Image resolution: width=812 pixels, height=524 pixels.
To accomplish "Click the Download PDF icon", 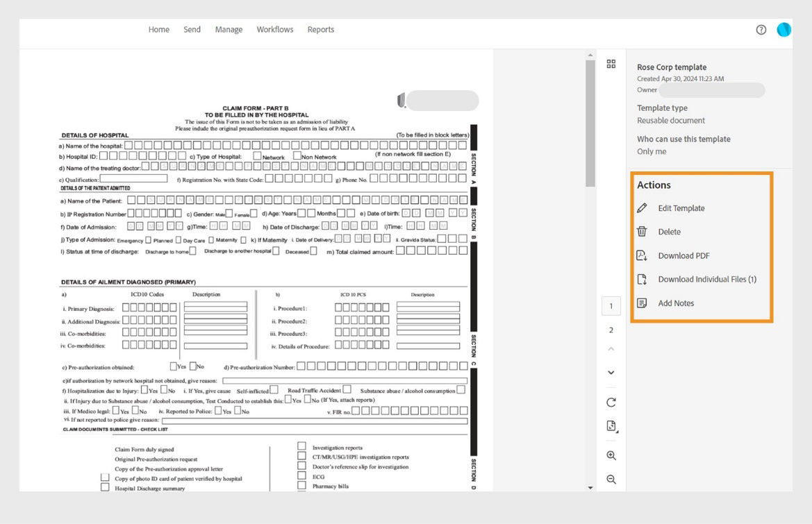I will tap(641, 255).
